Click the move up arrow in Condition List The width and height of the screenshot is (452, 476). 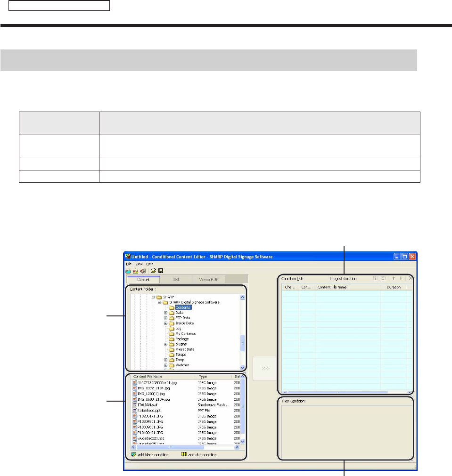(x=394, y=278)
